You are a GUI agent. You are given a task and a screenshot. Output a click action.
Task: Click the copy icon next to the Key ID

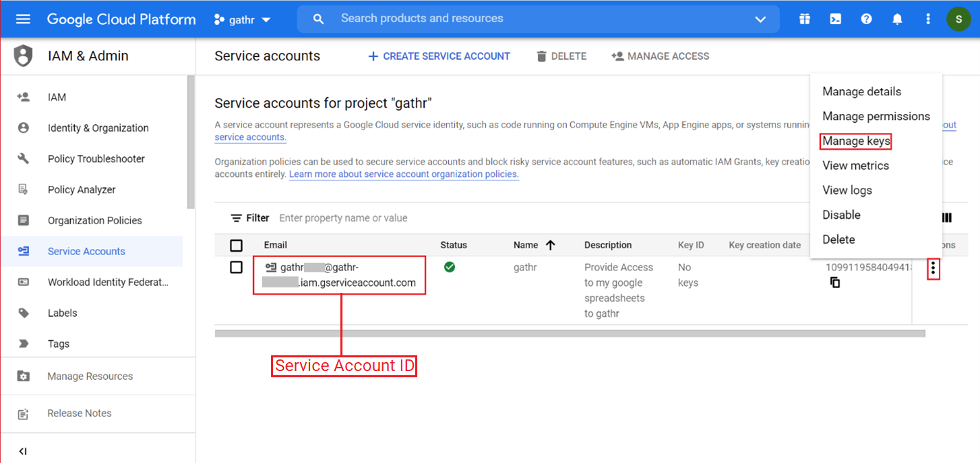pyautogui.click(x=835, y=282)
